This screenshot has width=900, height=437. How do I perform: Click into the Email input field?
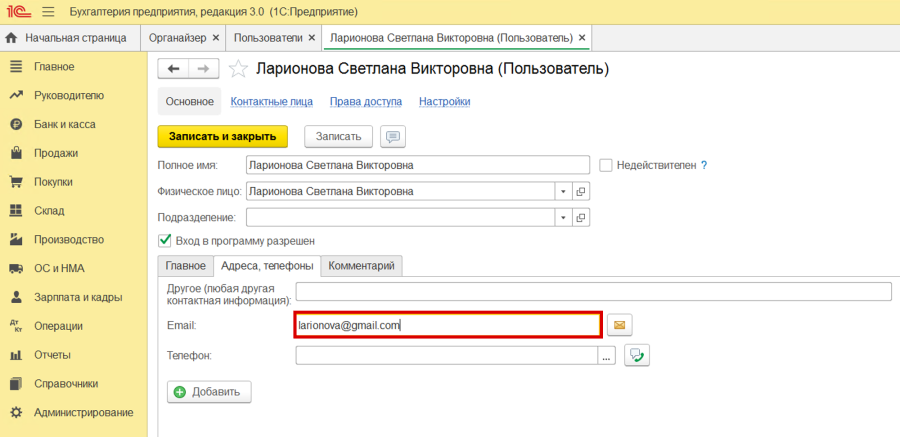[x=448, y=325]
